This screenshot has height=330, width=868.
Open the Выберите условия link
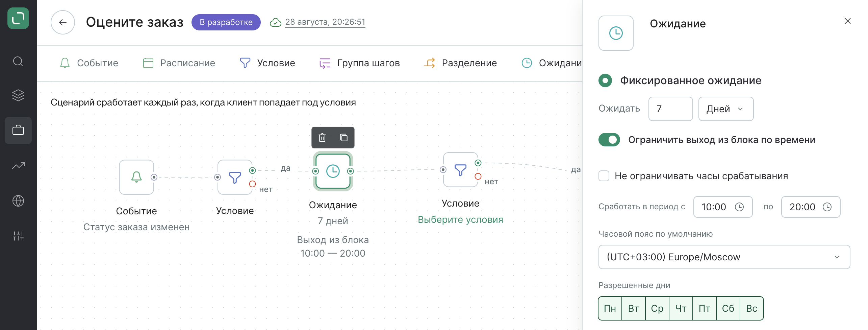pyautogui.click(x=461, y=220)
